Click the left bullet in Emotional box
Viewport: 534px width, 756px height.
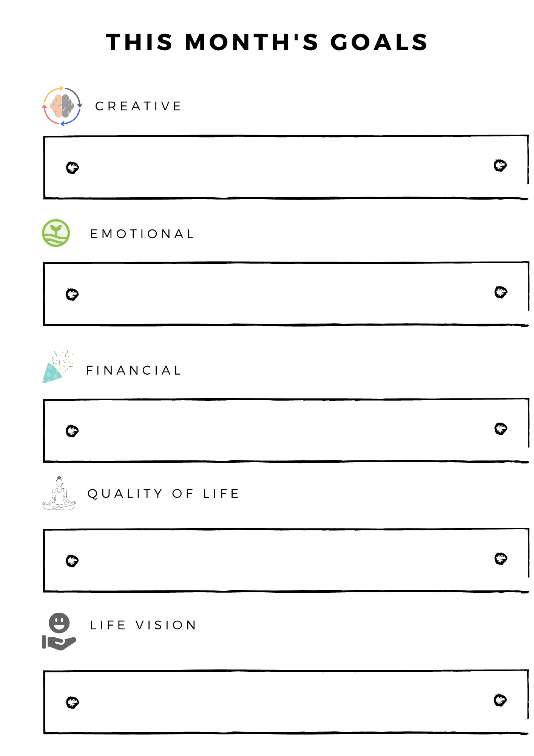tap(72, 294)
